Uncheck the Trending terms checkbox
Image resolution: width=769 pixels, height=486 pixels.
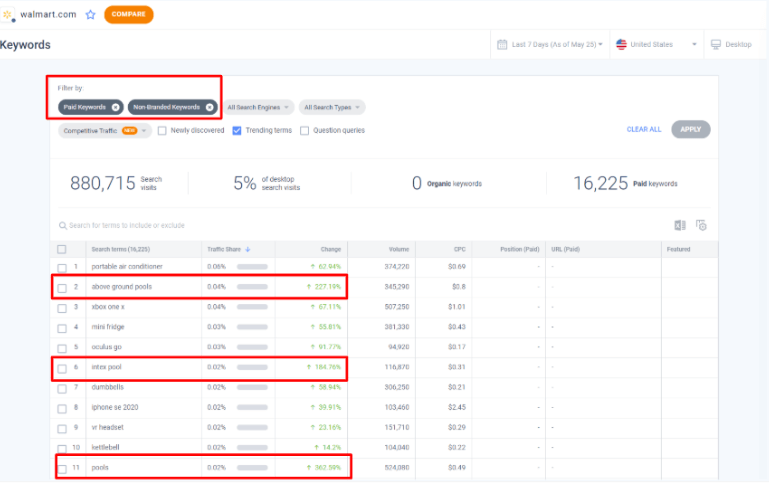tap(237, 131)
